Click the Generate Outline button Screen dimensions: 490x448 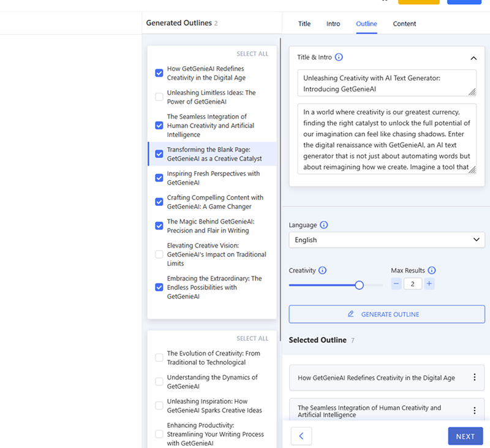click(387, 314)
